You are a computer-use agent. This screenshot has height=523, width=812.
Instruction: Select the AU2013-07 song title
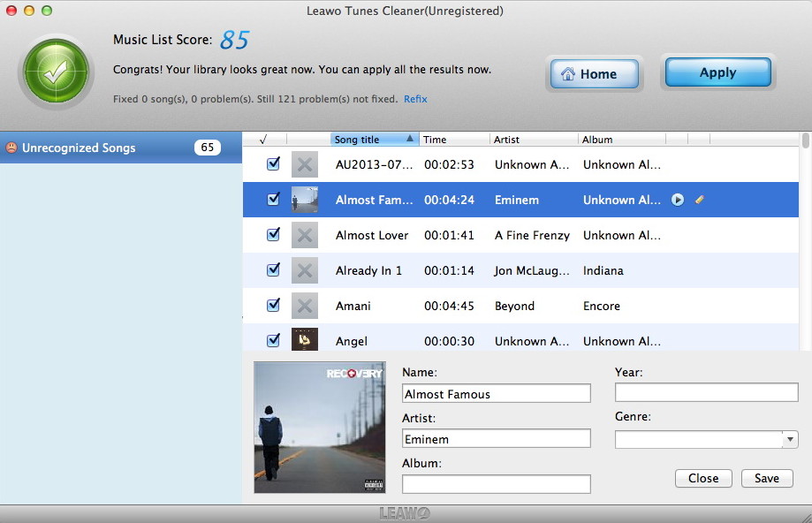click(374, 164)
